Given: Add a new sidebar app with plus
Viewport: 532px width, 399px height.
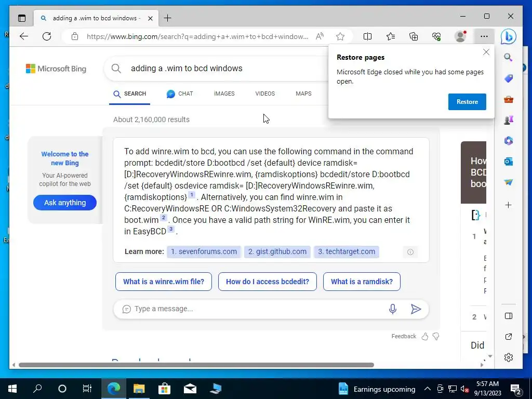Looking at the screenshot, I should pyautogui.click(x=508, y=205).
